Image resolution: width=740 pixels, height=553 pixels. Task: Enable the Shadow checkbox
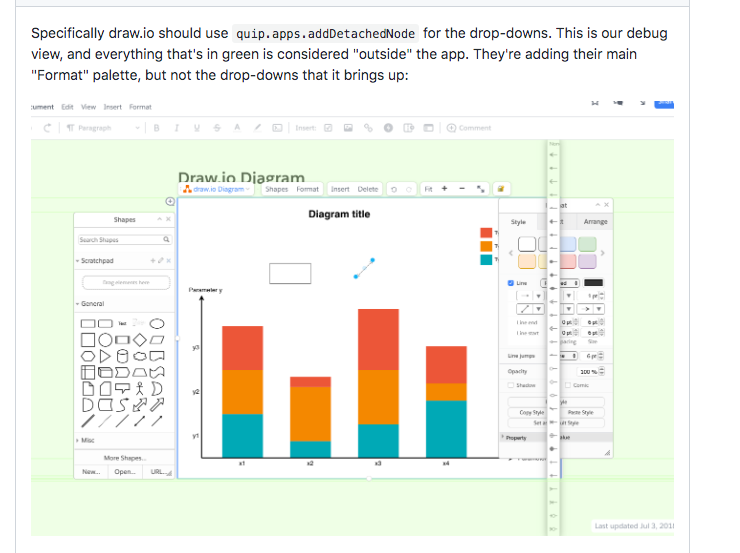coord(511,385)
